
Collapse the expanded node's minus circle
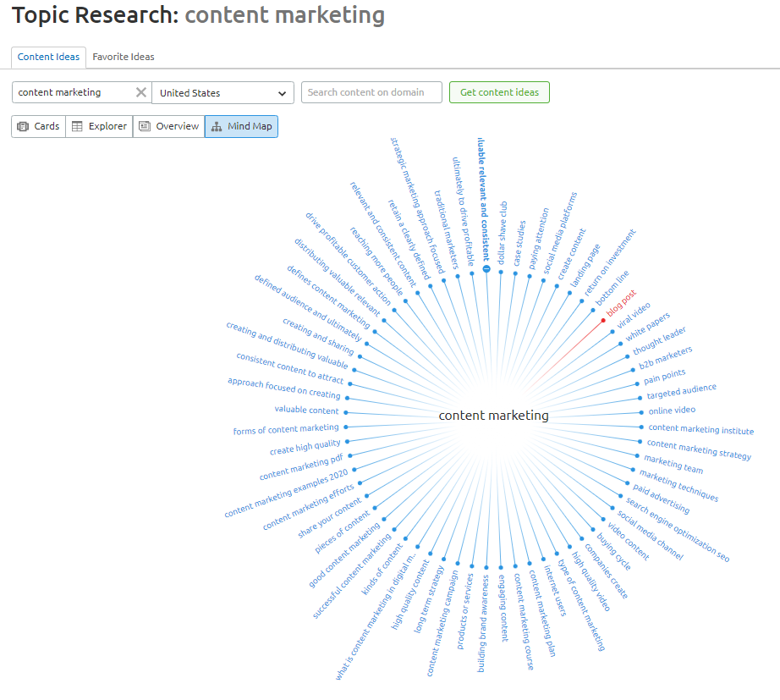pos(486,268)
